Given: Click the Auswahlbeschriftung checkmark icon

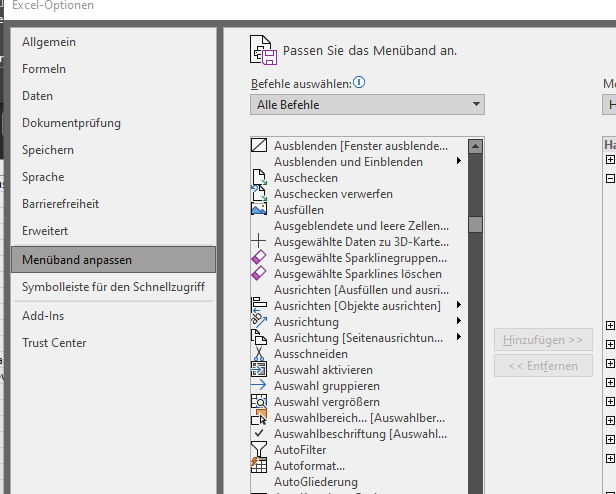Looking at the screenshot, I should [x=259, y=433].
